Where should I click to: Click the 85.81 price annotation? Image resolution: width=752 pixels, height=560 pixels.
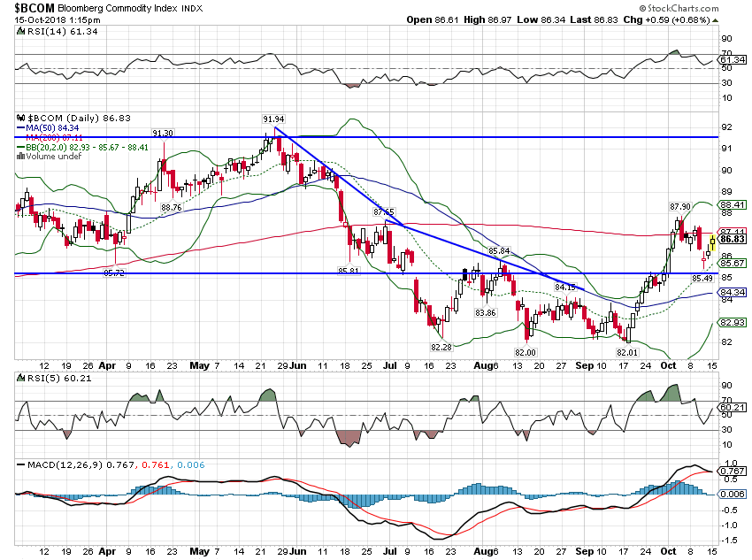(x=349, y=271)
